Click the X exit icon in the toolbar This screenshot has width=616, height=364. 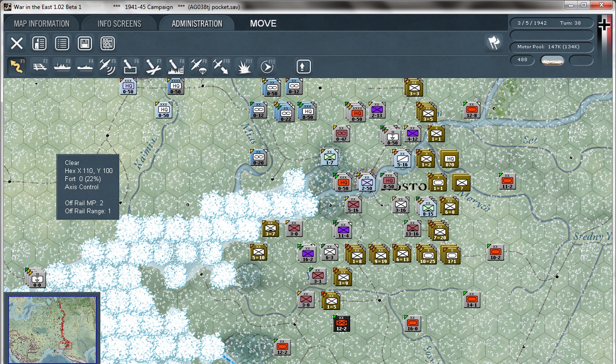click(17, 44)
